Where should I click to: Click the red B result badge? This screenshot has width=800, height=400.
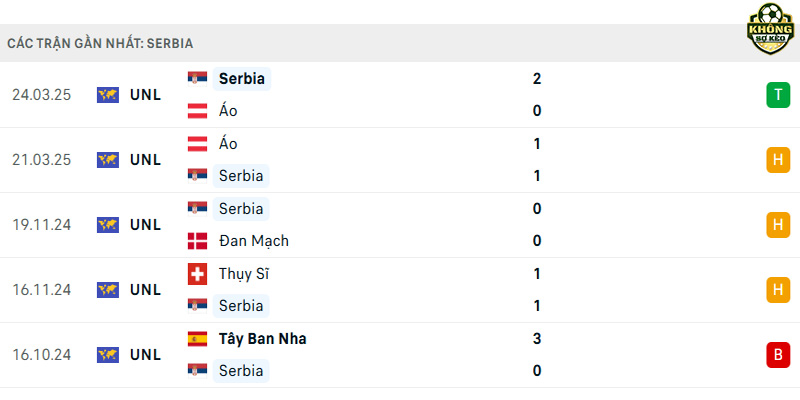pos(778,355)
